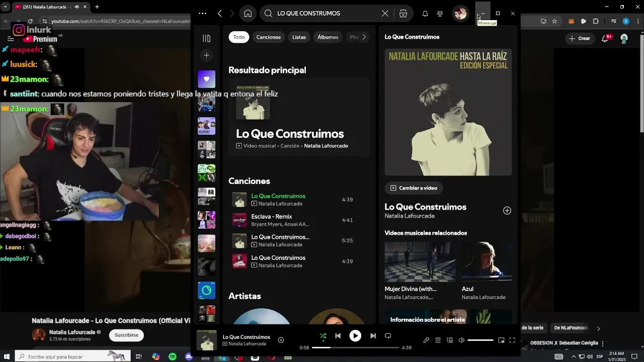Click the Crear button on YouTube
Screen dimensions: 644x362
pos(579,38)
